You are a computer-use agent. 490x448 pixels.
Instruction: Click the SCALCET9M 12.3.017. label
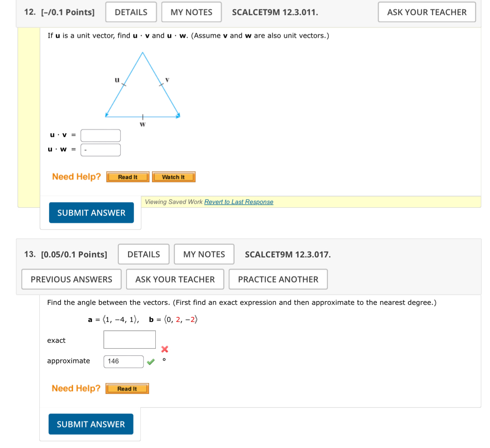pyautogui.click(x=288, y=255)
